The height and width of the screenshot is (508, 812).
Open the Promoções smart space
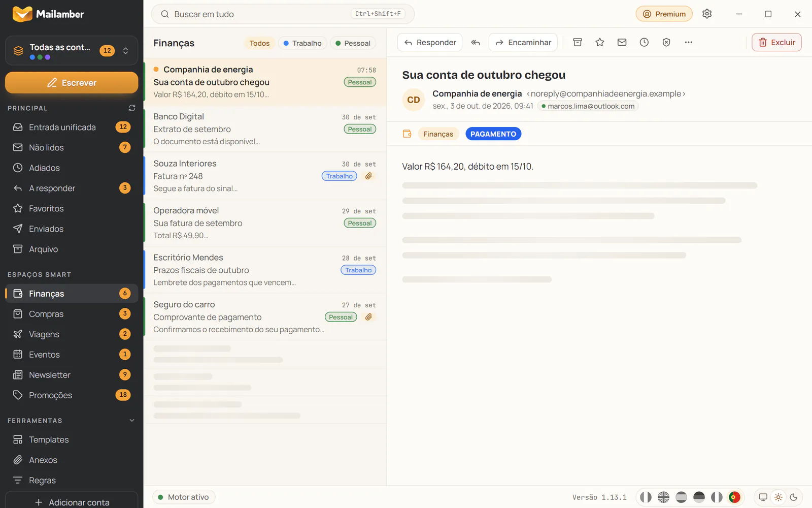[x=72, y=395]
